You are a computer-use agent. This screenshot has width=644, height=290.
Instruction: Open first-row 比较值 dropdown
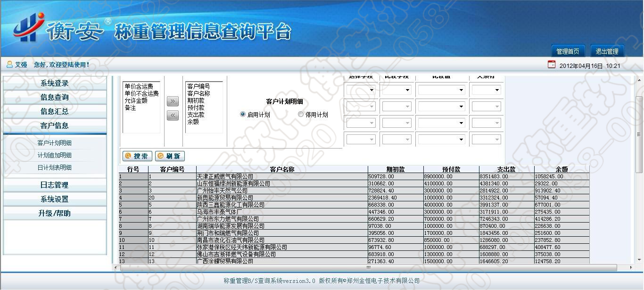pyautogui.click(x=441, y=90)
